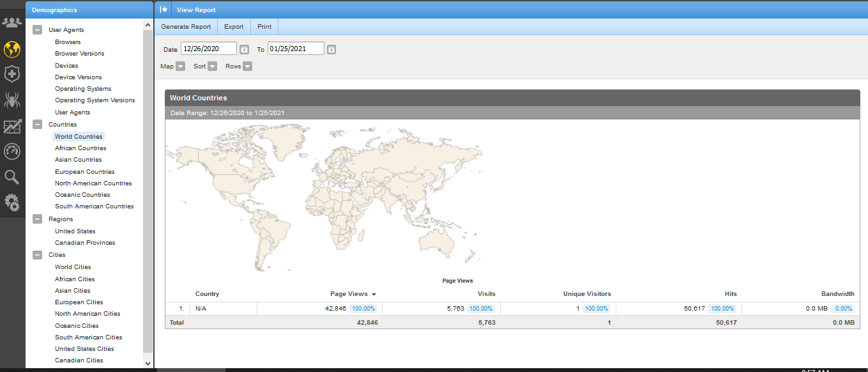
Task: Select European Countries in the tree
Action: pyautogui.click(x=84, y=172)
